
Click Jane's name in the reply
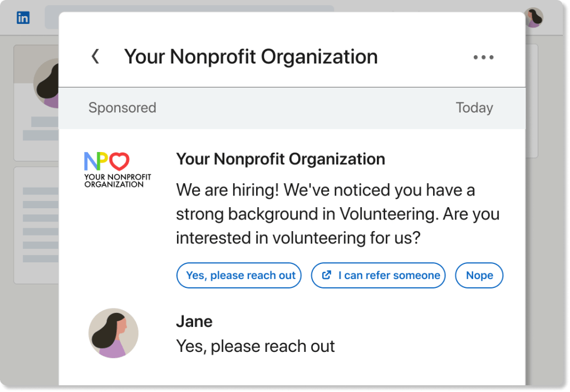click(194, 321)
